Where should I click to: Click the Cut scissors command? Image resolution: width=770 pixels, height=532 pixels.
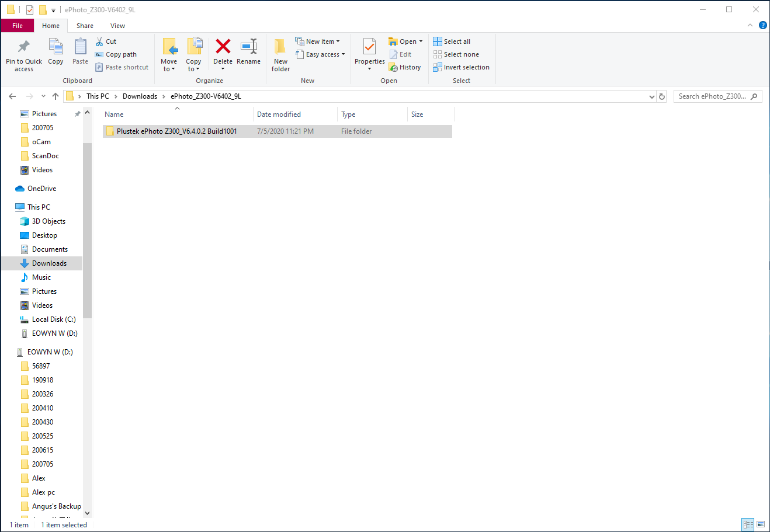pos(106,41)
